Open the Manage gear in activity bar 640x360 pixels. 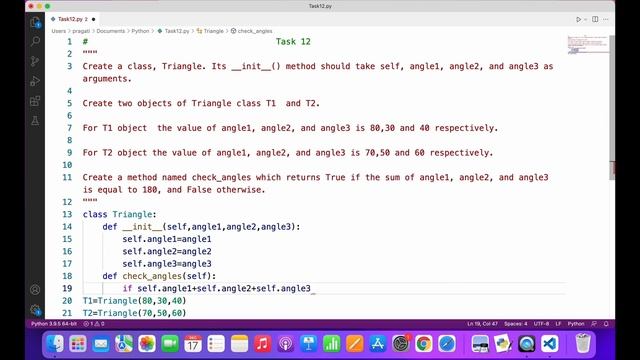click(x=35, y=310)
